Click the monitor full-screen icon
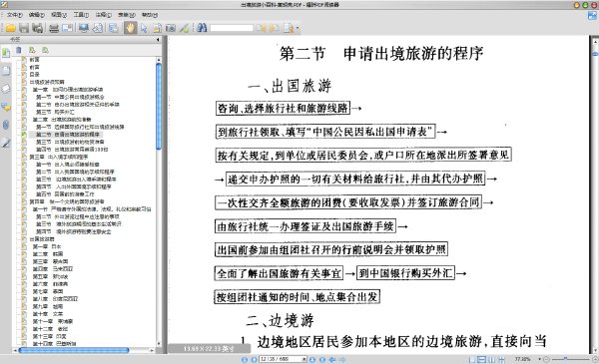This screenshot has height=364, width=599. (x=84, y=28)
